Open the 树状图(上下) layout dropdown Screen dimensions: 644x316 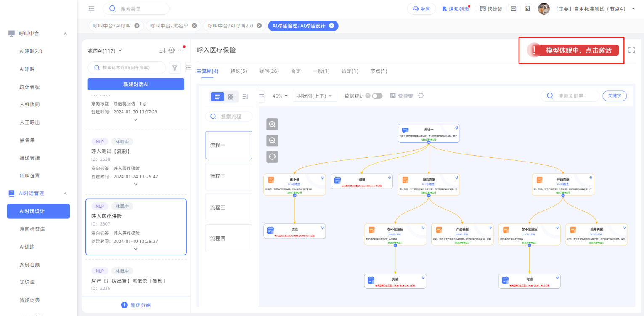click(314, 96)
